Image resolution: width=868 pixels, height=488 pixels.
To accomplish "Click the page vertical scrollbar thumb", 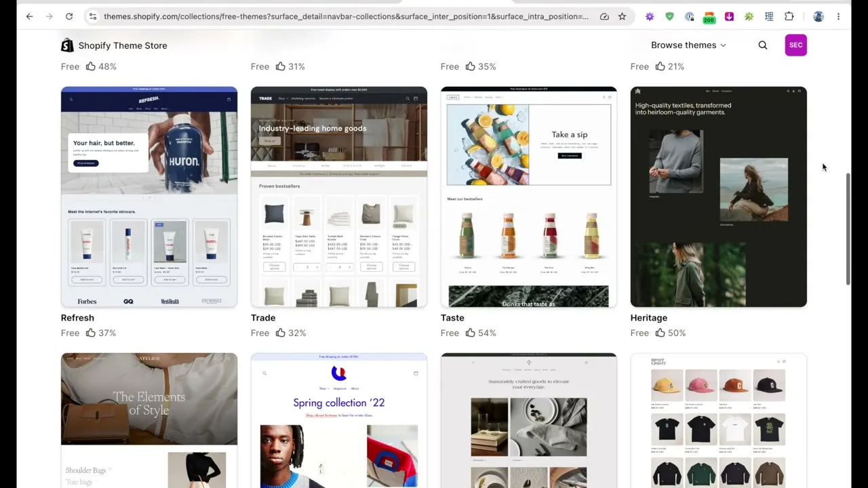I will pyautogui.click(x=848, y=229).
